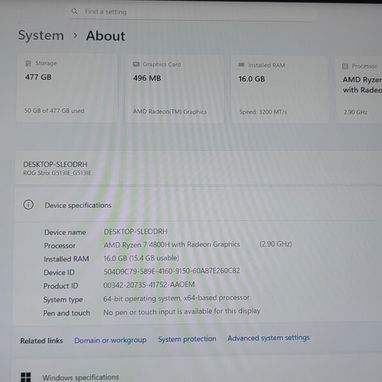
Task: Click the Storage drive icon
Action: [x=28, y=63]
